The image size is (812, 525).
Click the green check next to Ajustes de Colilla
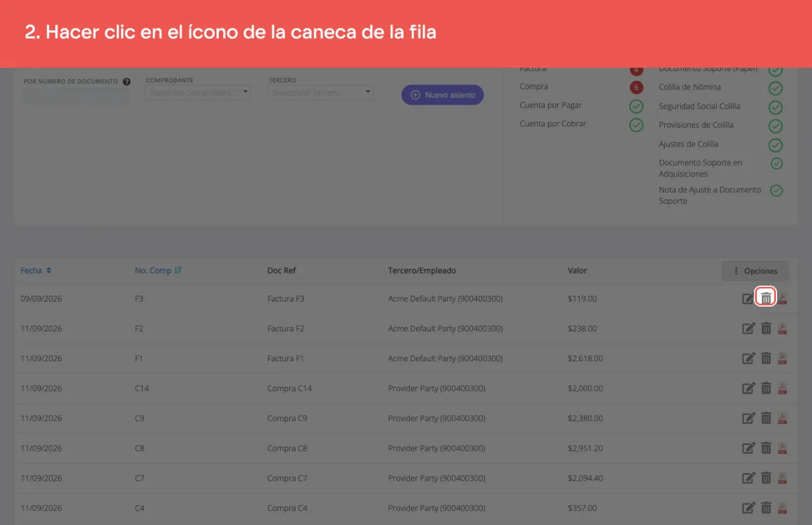tap(776, 145)
